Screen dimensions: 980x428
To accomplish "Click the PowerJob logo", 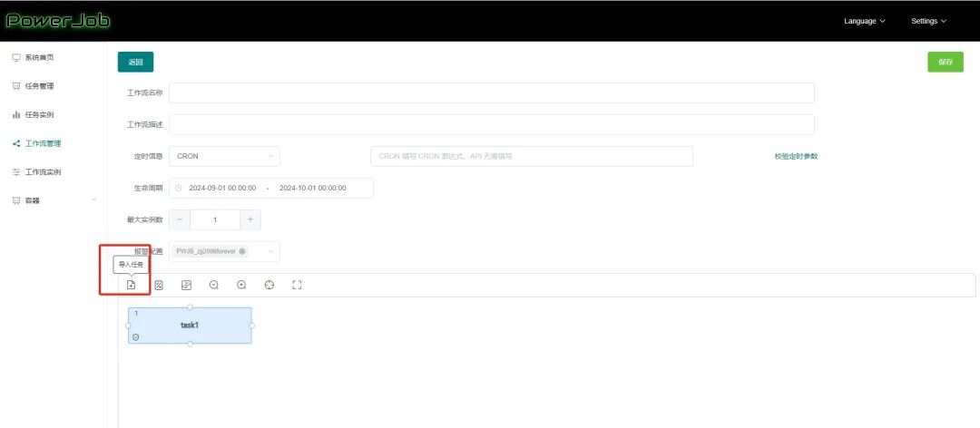I will [x=57, y=21].
